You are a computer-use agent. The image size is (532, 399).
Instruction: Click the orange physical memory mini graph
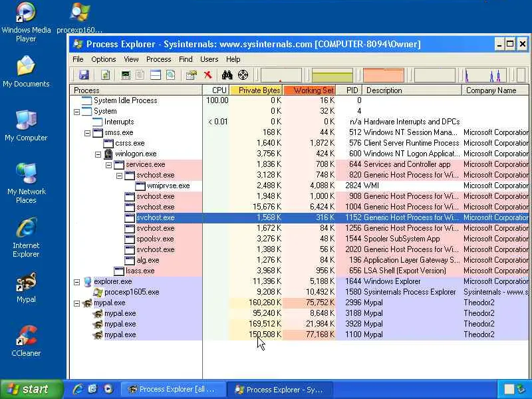pyautogui.click(x=384, y=75)
